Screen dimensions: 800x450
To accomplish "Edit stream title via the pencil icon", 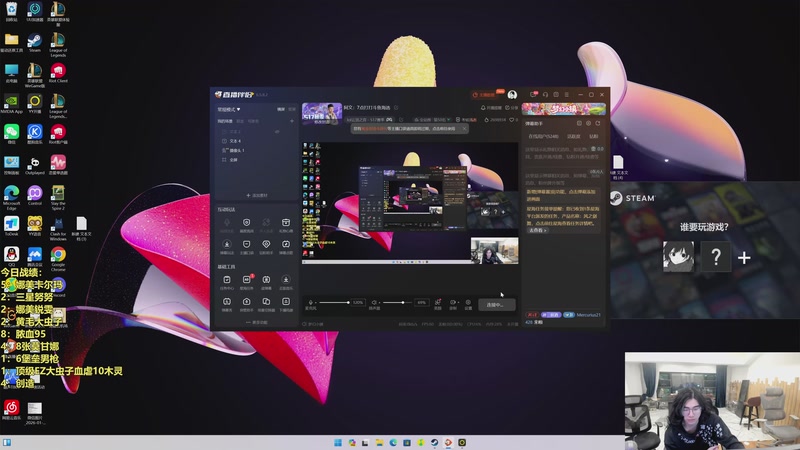I will click(x=396, y=108).
